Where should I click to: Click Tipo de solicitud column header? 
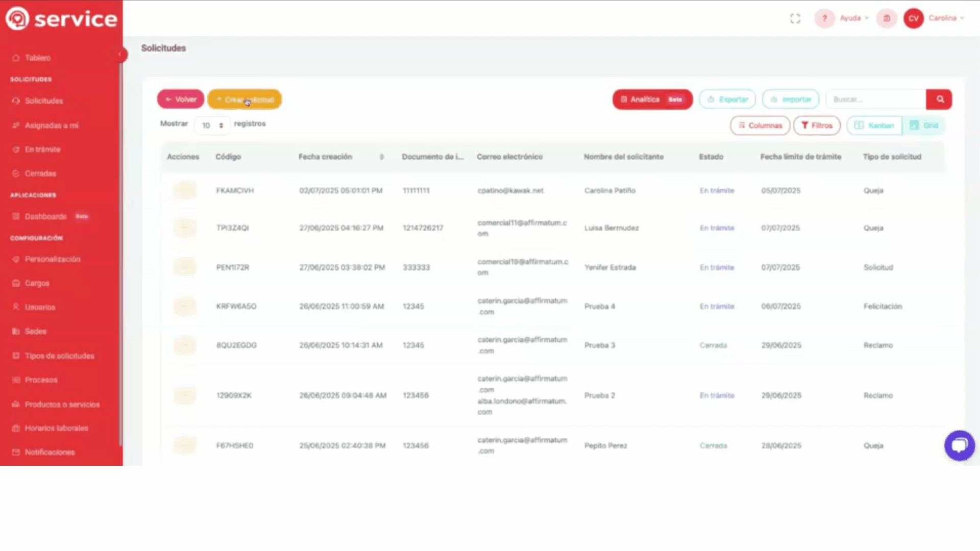[892, 157]
